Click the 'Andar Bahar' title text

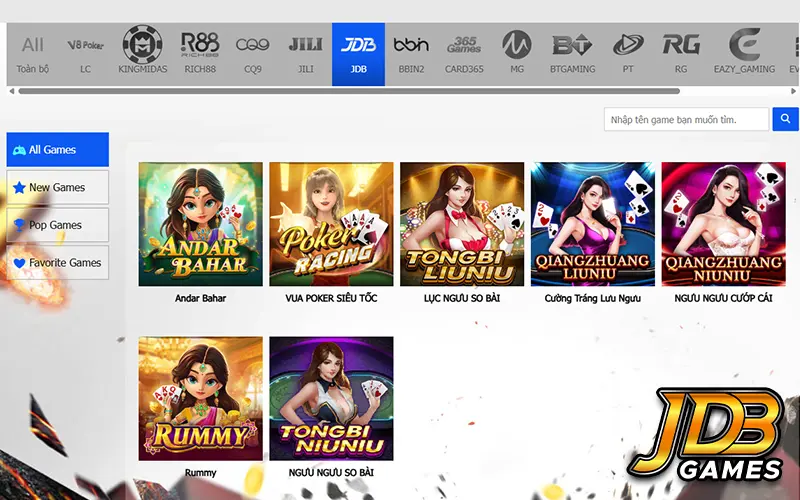pos(201,298)
